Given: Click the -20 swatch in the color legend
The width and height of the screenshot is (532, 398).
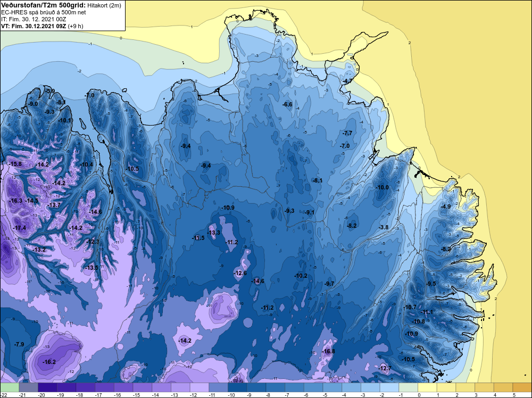Looking at the screenshot, I should [47, 387].
